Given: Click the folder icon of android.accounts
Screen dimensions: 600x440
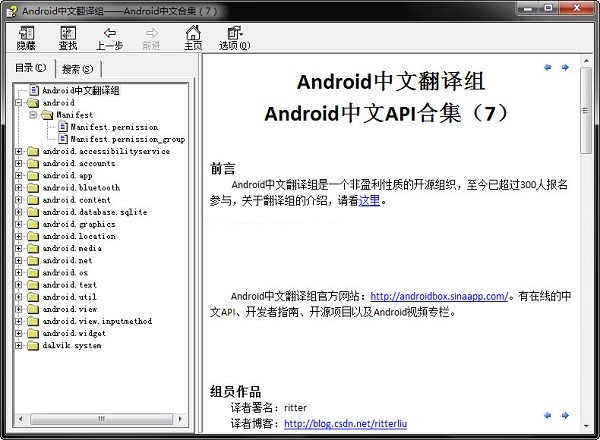Looking at the screenshot, I should click(x=33, y=163).
